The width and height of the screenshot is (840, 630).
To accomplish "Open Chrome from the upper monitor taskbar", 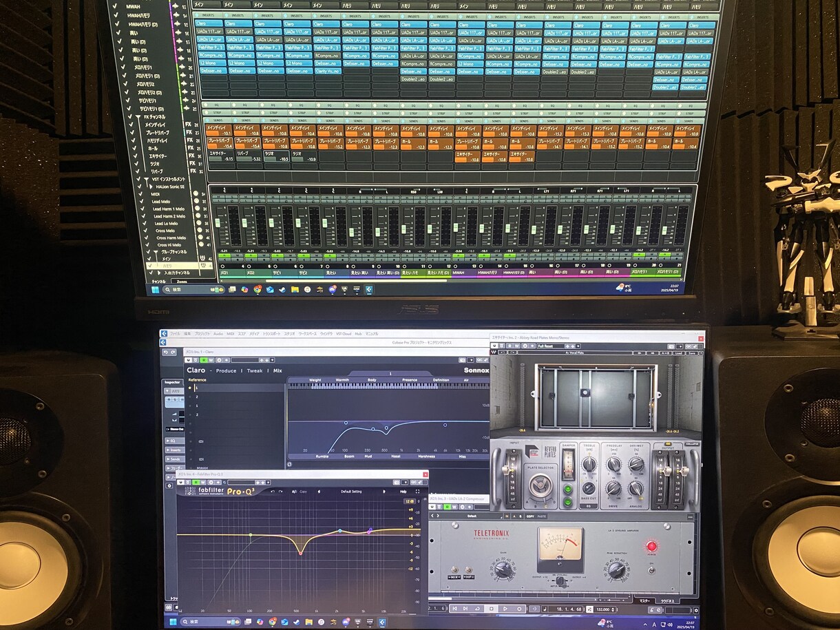I will (258, 289).
